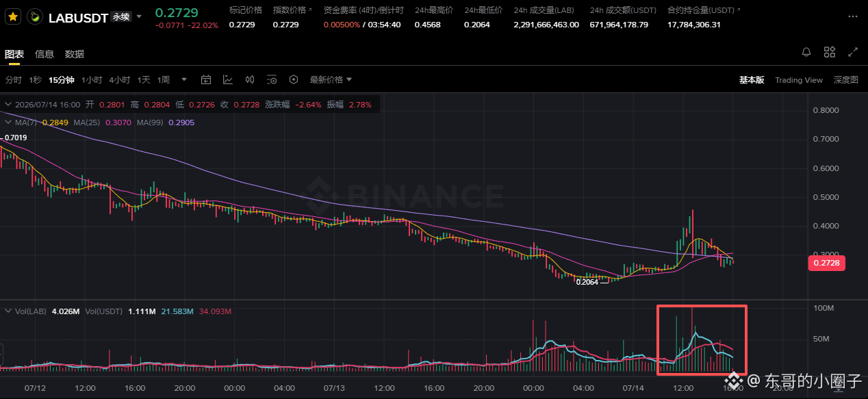Select the 1小时 interval
The image size is (868, 399).
point(92,79)
